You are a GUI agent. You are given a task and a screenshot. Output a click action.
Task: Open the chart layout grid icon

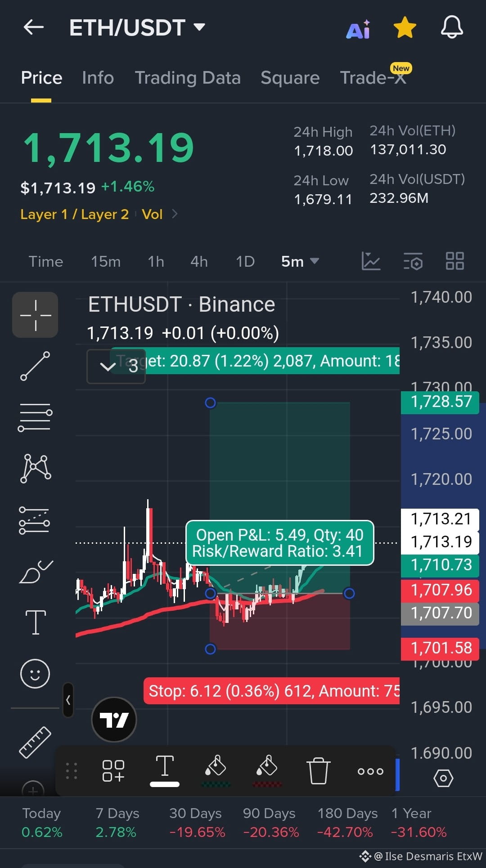[x=454, y=261]
